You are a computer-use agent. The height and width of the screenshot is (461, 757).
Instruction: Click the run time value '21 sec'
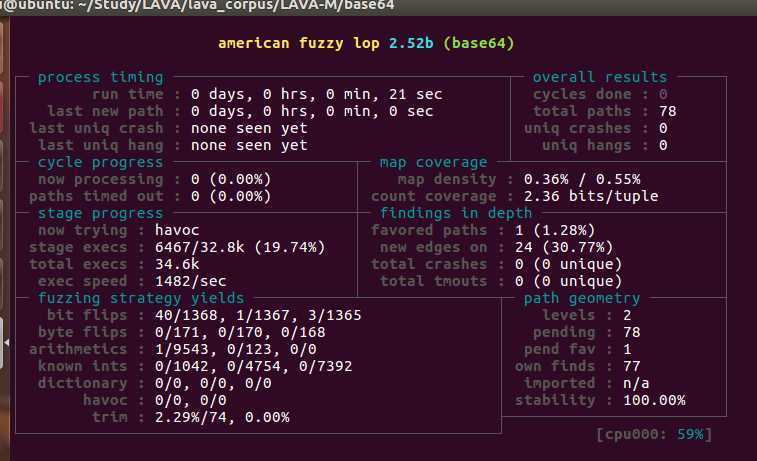click(416, 94)
